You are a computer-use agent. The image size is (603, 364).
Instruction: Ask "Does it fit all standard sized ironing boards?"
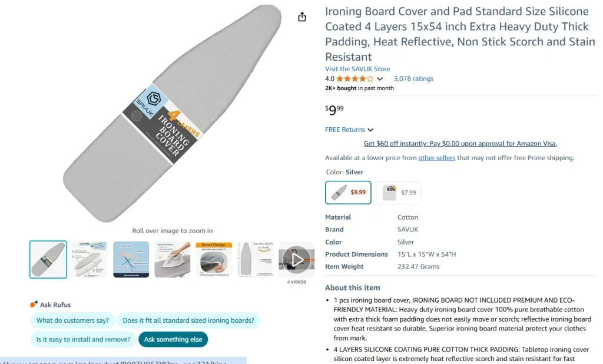[188, 320]
